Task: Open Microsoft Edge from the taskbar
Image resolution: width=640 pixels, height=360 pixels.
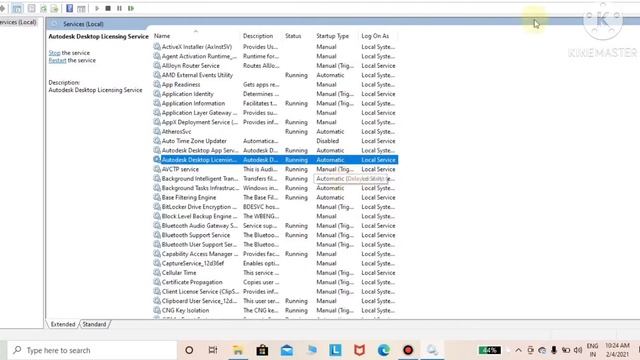Action: click(x=384, y=350)
